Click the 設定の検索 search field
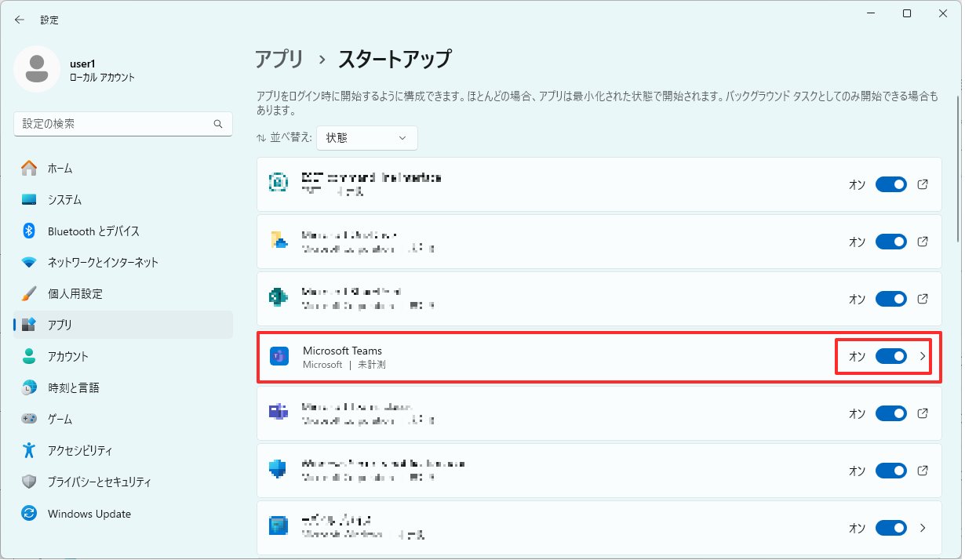Screen dimensions: 965x560 point(123,124)
